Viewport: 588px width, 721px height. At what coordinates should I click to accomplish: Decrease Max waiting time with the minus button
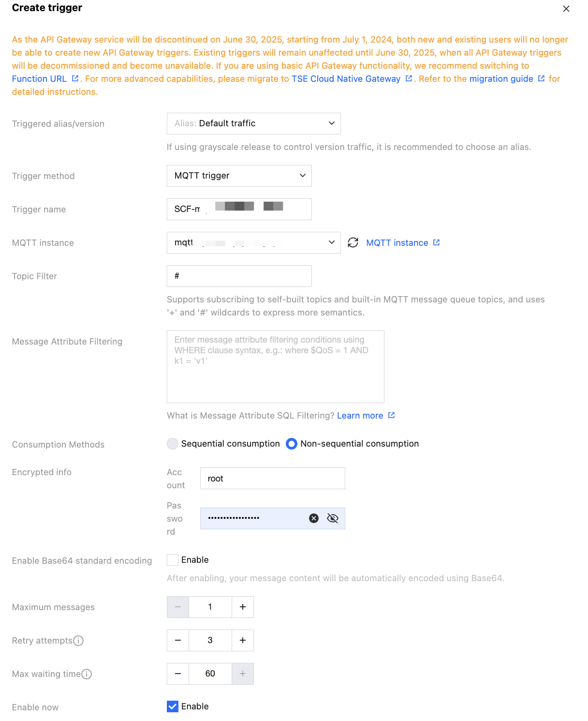coord(178,674)
